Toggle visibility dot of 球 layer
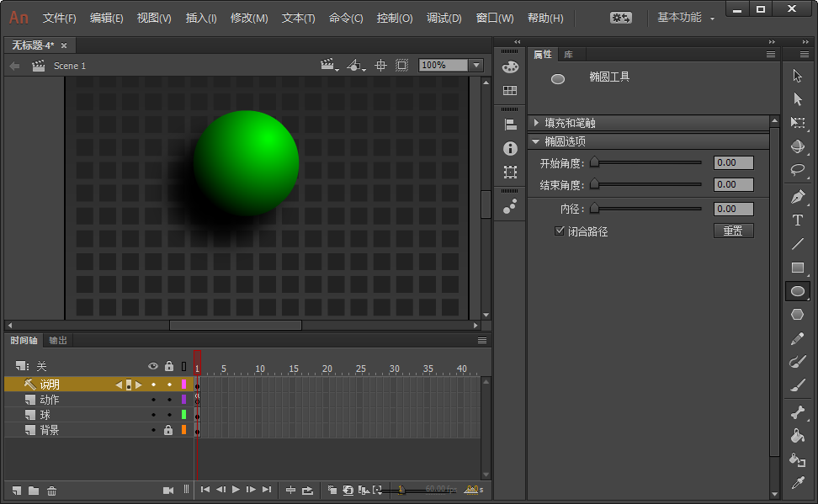Image resolution: width=818 pixels, height=504 pixels. pos(153,416)
